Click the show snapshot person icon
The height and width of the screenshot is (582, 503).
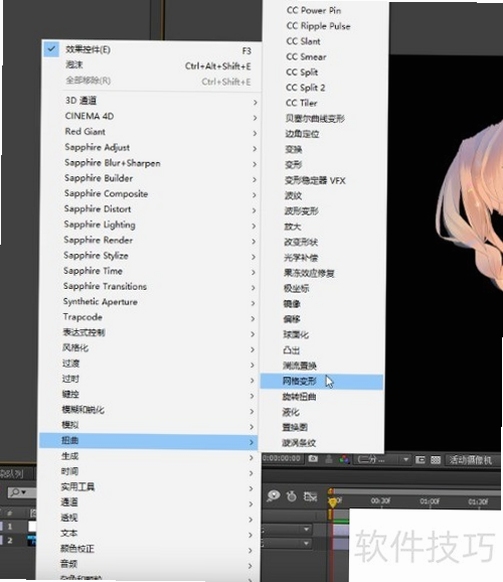coord(329,460)
